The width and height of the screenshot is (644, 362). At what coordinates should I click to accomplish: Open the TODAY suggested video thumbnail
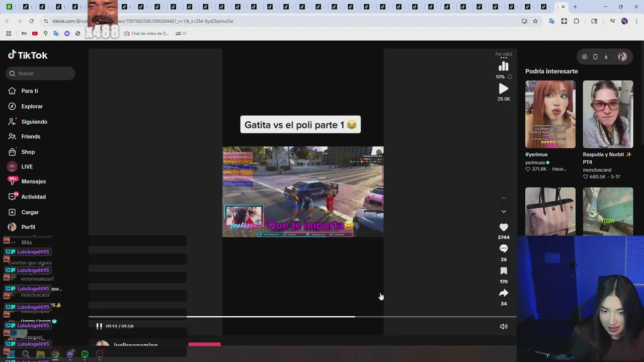coord(608,211)
